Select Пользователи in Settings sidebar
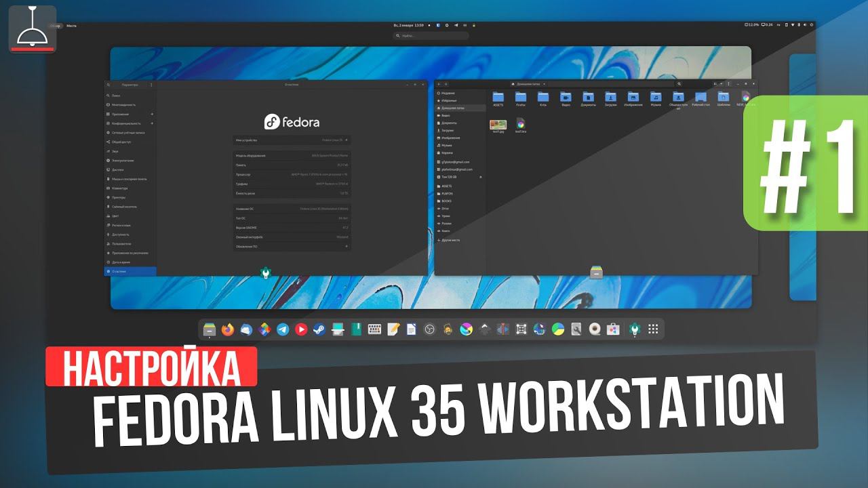 [130, 243]
